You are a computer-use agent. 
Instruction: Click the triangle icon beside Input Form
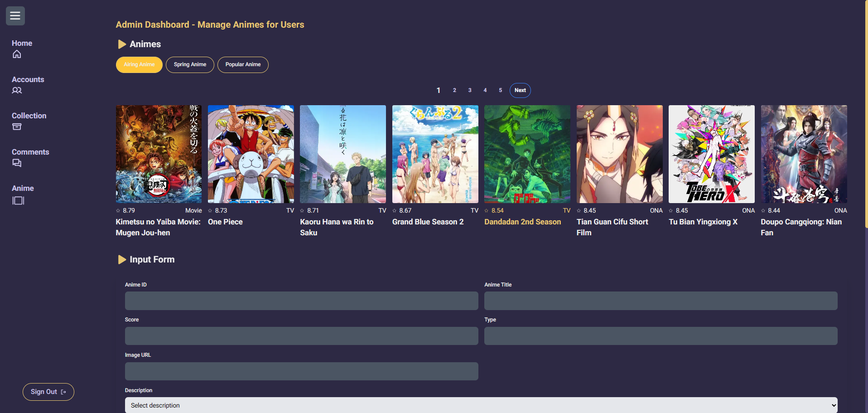[x=122, y=260]
